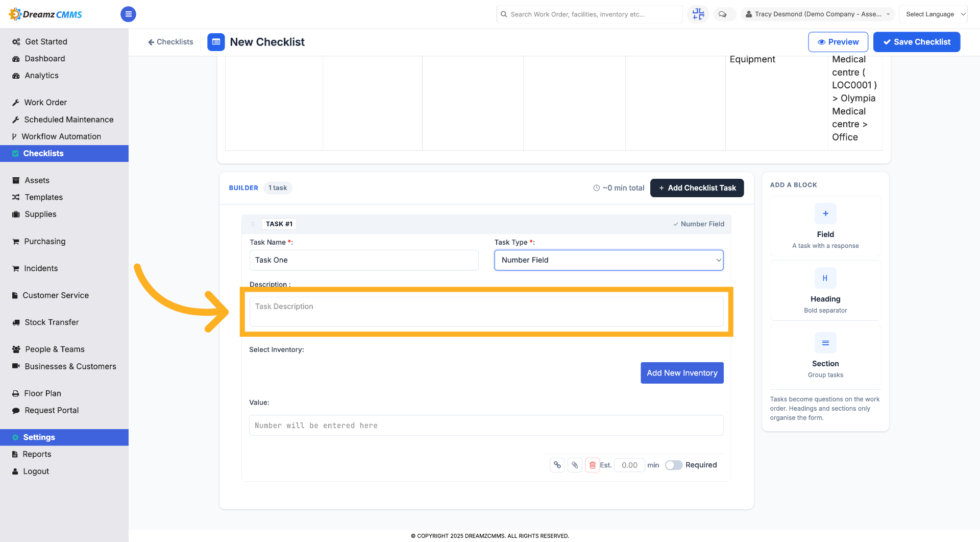Click the clock icon beside min total
The width and height of the screenshot is (980, 542).
[x=596, y=188]
